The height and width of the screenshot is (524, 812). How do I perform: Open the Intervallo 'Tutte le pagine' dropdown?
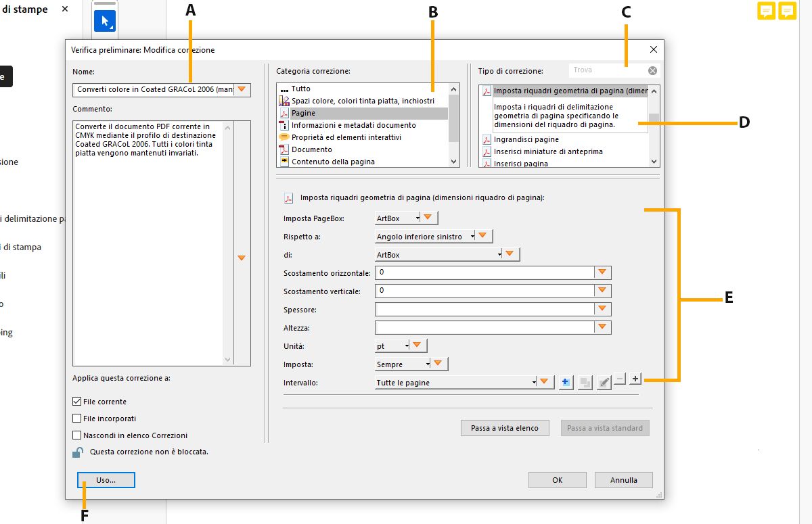click(456, 382)
